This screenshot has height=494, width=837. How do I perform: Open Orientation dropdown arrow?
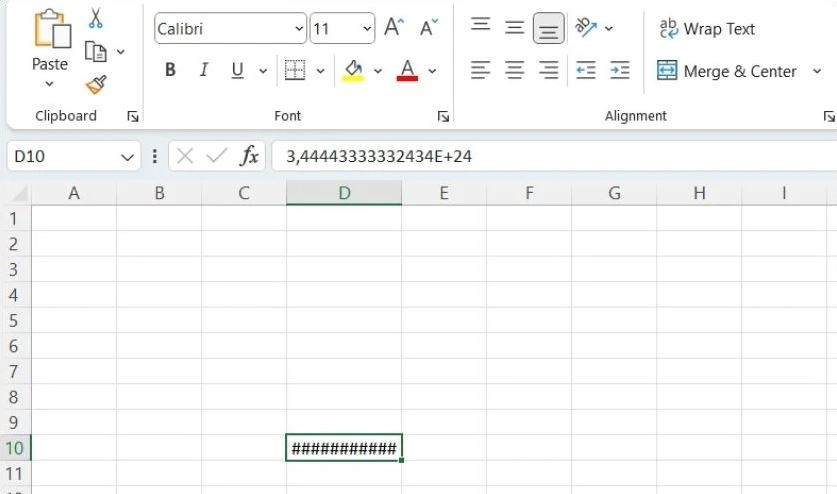pos(609,28)
